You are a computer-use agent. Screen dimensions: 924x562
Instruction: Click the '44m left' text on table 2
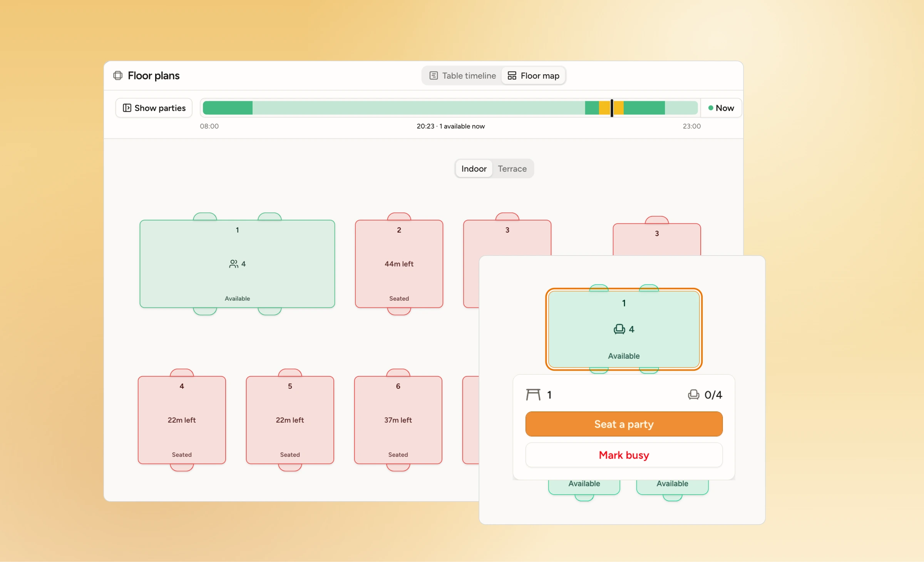(x=399, y=264)
